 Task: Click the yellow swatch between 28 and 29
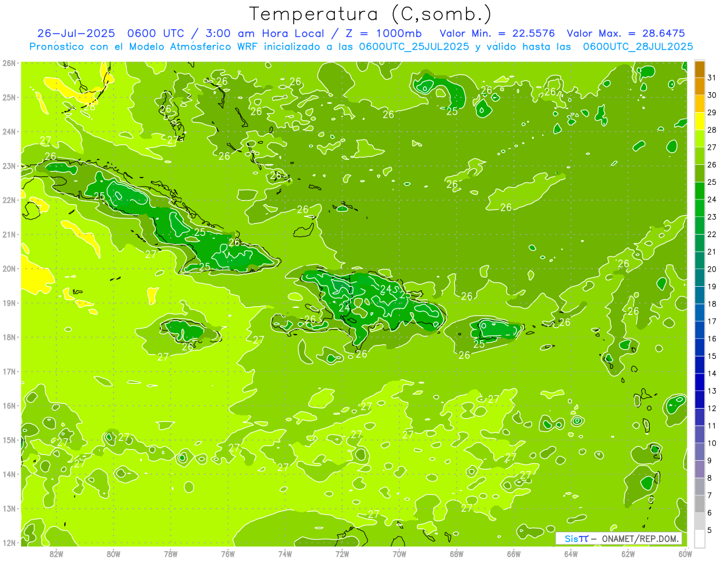click(x=699, y=121)
